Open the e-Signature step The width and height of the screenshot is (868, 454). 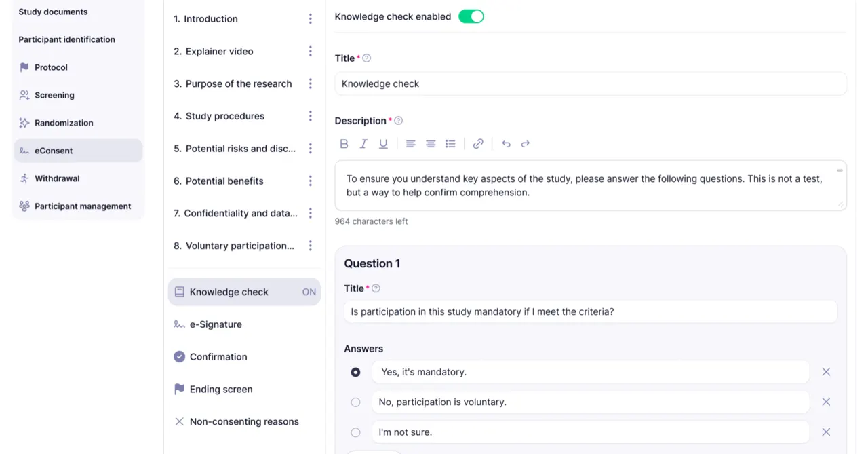tap(216, 324)
